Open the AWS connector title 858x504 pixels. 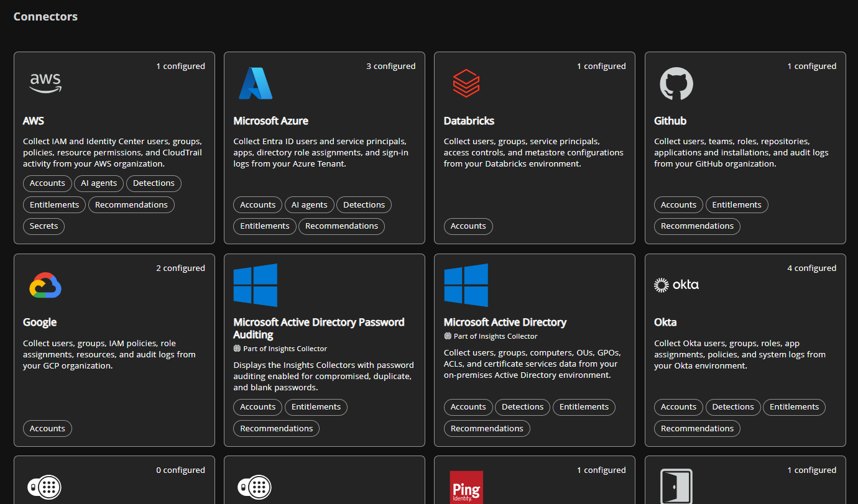tap(34, 121)
